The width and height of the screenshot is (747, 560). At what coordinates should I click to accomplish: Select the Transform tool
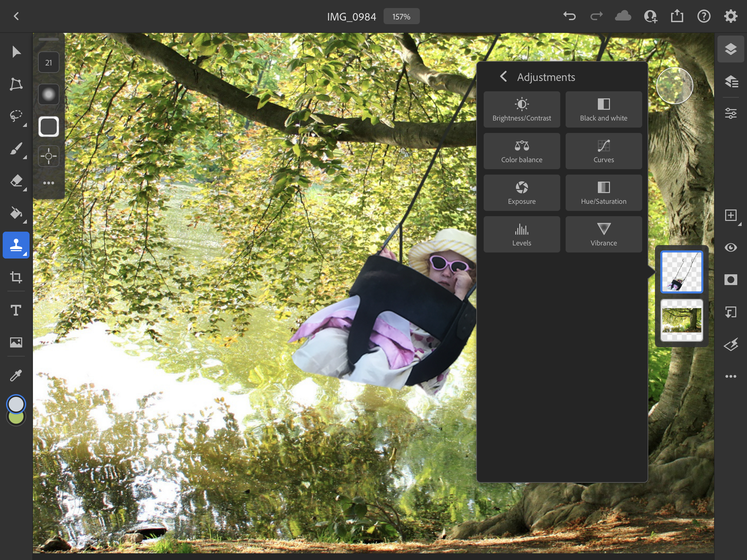tap(16, 84)
